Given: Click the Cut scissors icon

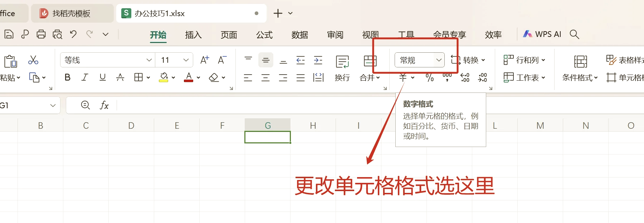Looking at the screenshot, I should click(33, 60).
